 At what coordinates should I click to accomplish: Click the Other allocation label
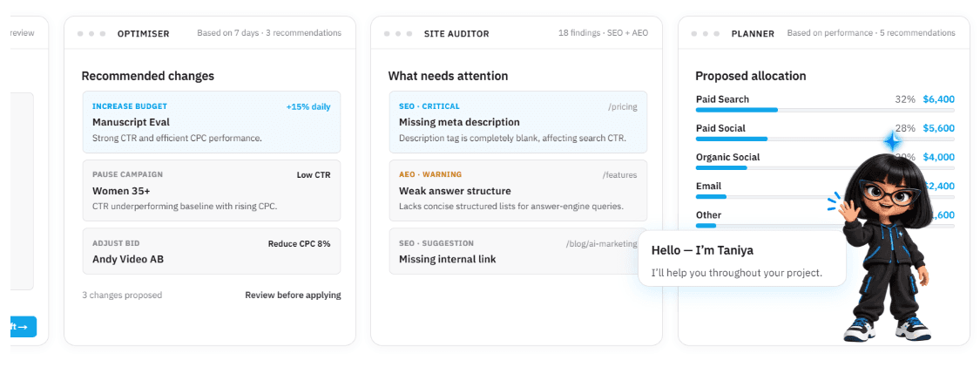(x=709, y=215)
